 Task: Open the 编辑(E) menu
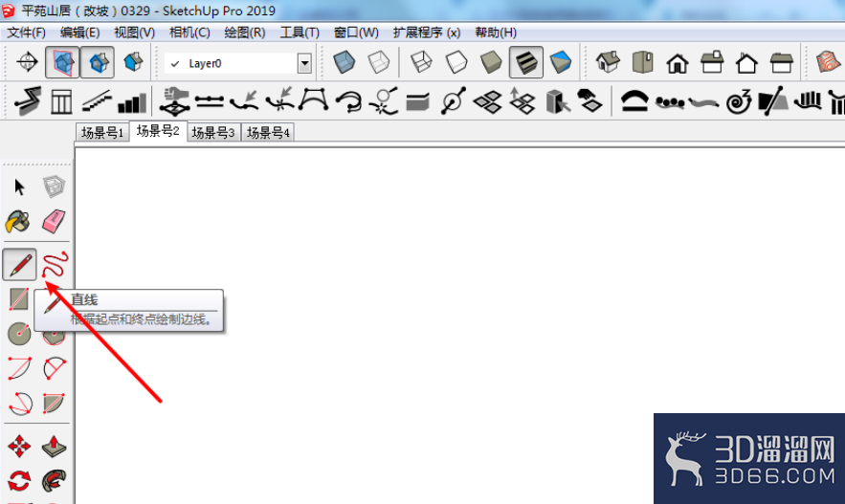(x=79, y=33)
